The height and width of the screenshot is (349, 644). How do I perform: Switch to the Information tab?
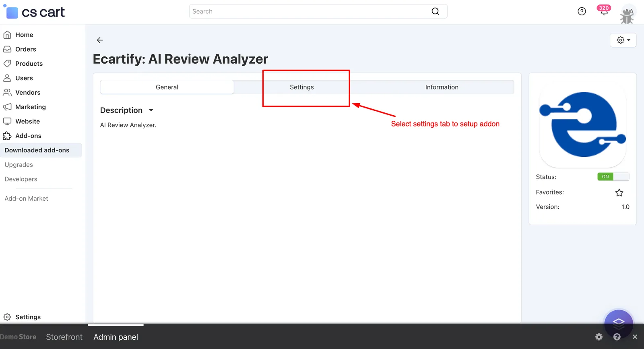442,87
